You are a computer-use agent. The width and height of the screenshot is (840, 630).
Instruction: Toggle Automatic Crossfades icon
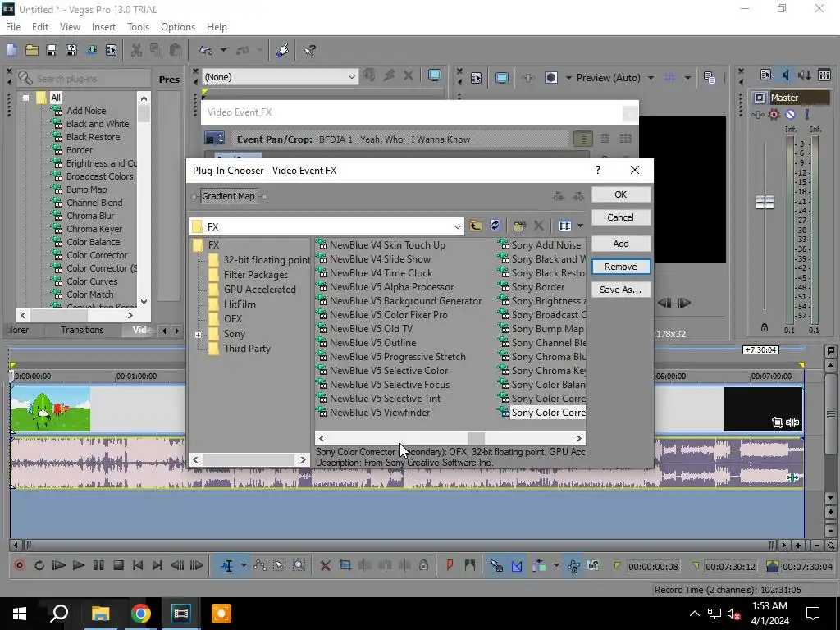pyautogui.click(x=517, y=565)
